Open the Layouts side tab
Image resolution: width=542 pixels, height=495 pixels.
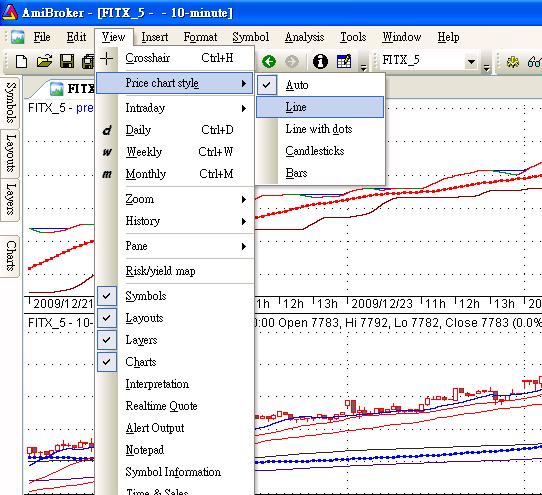click(x=10, y=153)
